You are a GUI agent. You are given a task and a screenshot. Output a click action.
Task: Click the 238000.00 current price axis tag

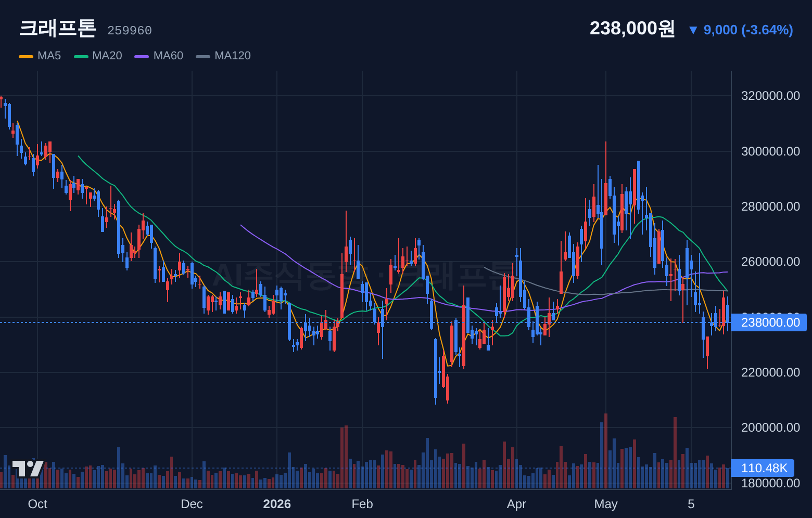click(x=769, y=322)
